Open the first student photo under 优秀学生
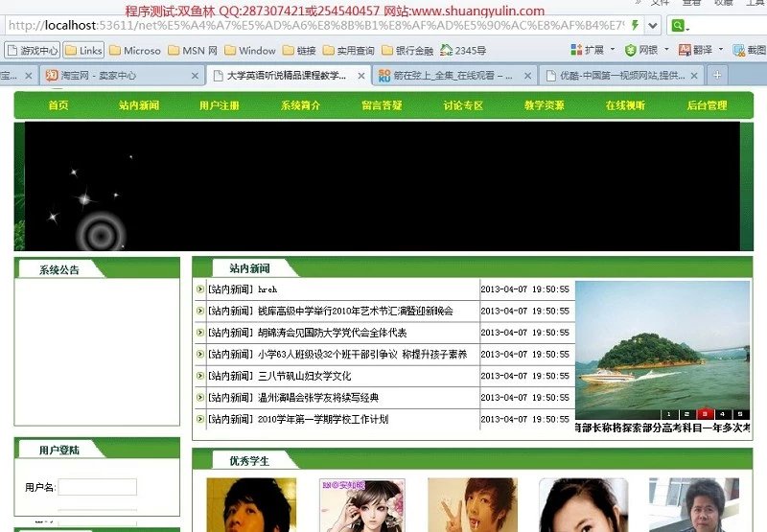This screenshot has height=532, width=767. click(x=251, y=504)
